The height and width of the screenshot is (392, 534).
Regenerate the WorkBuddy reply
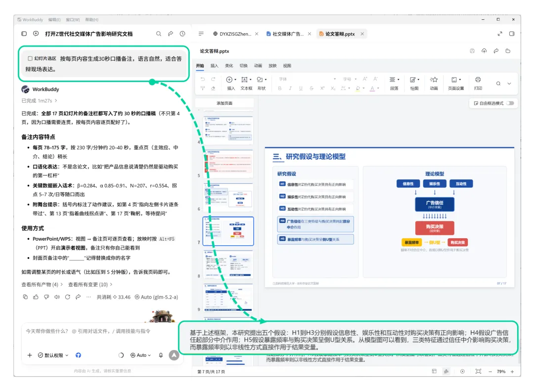point(67,297)
